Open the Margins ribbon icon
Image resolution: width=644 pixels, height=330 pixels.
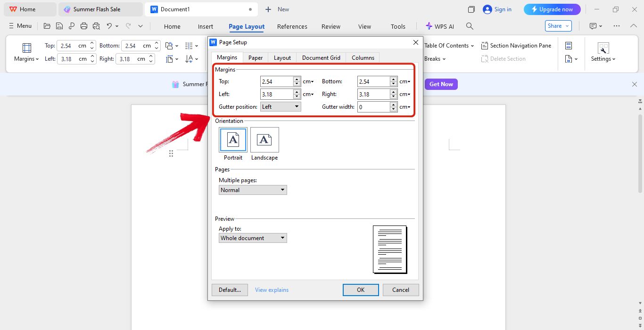click(27, 48)
